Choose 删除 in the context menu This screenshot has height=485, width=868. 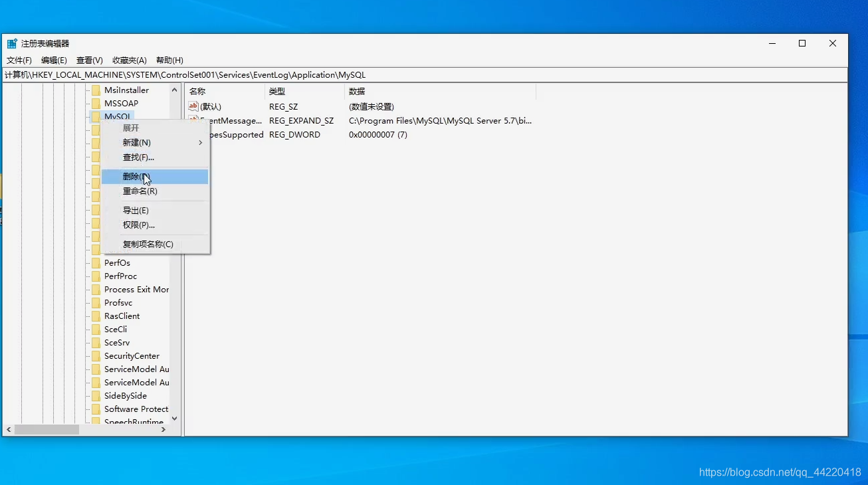[155, 177]
